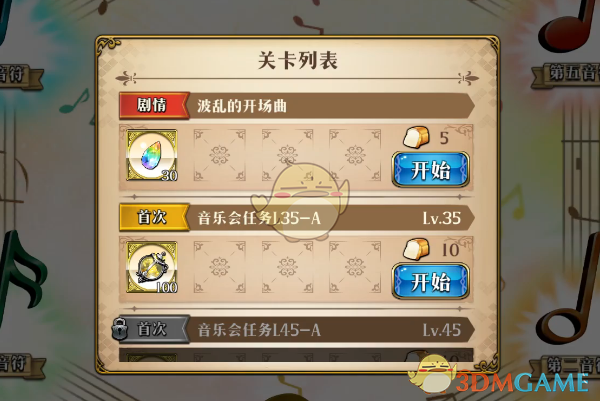The width and height of the screenshot is (600, 401).
Task: Click the bread stamina icon costing 10
Action: click(416, 249)
